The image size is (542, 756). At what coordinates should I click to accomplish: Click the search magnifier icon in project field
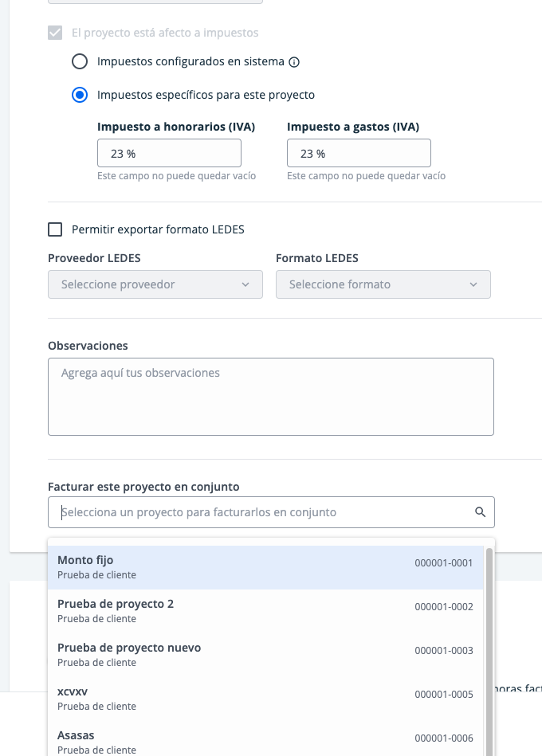coord(480,512)
